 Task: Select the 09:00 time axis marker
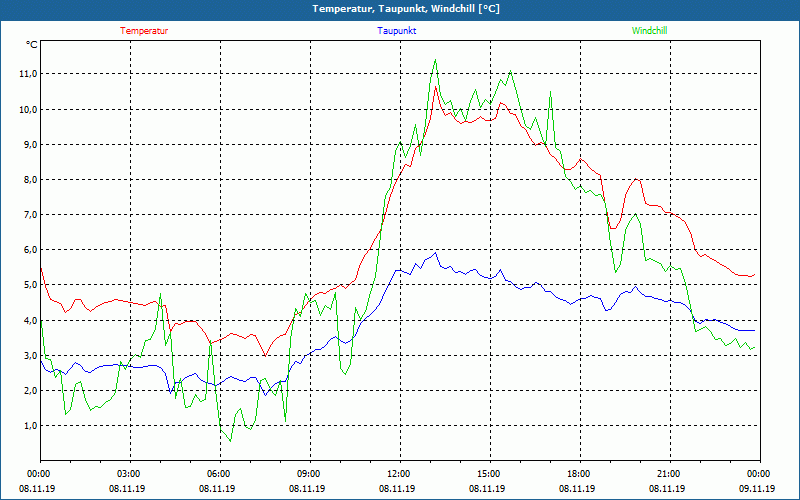coord(309,473)
